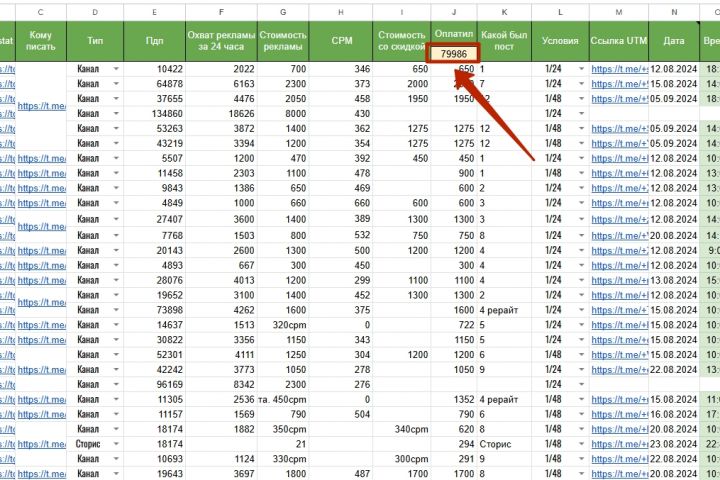Screen dimensions: 720x480
Task: Open Условия dropdown arrow in Пдп 4849 row
Action: pos(581,203)
